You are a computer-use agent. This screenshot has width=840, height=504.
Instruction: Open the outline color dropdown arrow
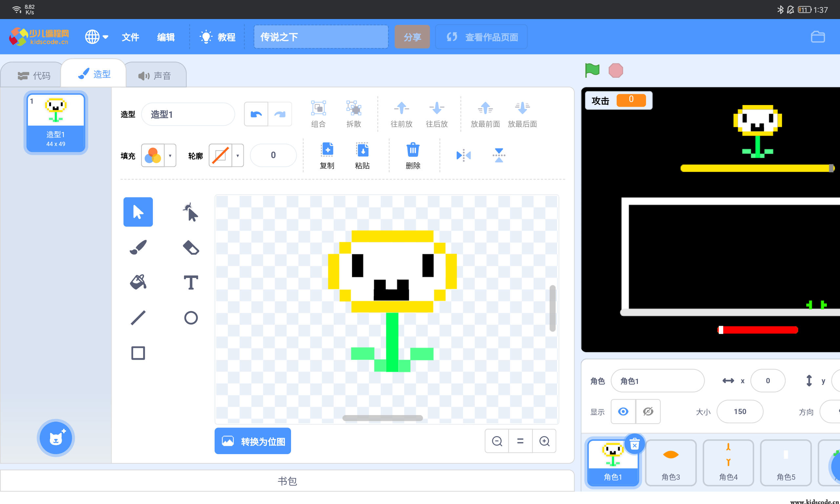point(238,156)
